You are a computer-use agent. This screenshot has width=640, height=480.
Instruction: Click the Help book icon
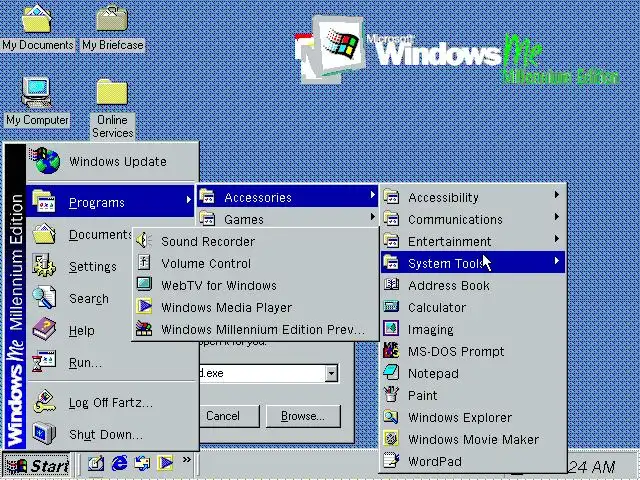(x=44, y=329)
